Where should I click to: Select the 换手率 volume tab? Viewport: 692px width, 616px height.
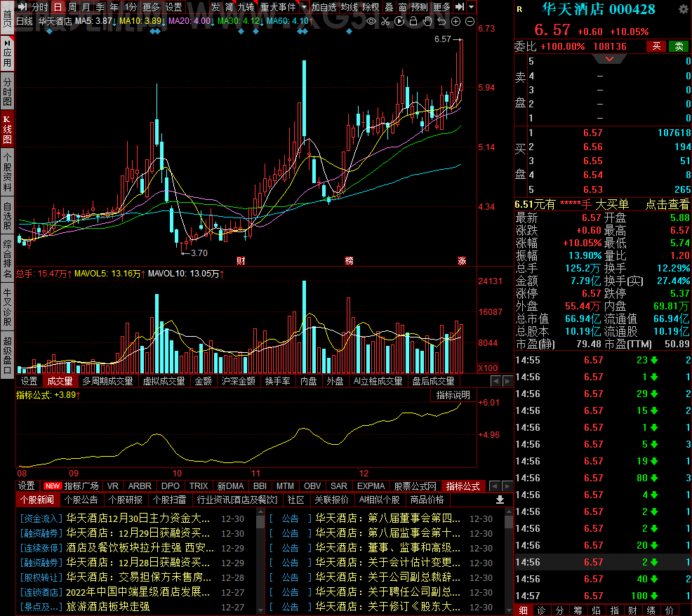277,381
